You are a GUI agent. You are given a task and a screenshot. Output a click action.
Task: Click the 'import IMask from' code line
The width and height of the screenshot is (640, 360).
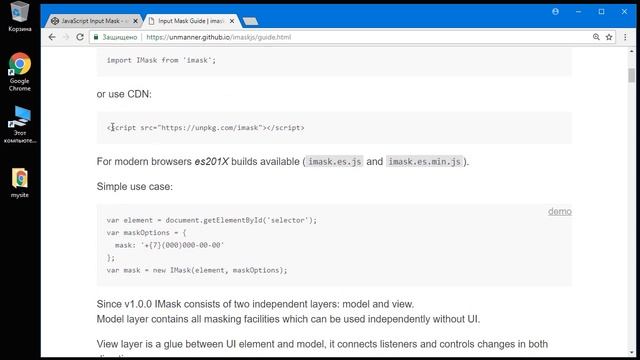(161, 60)
